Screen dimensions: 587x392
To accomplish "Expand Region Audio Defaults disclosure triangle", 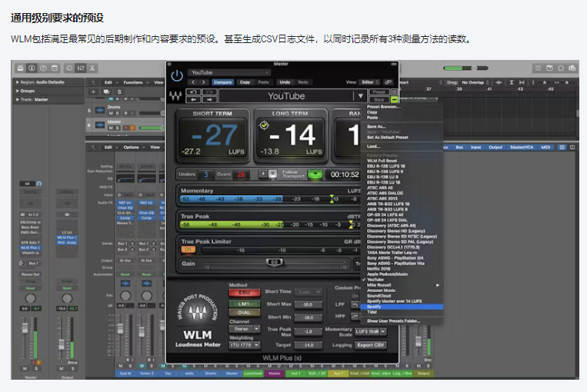I will [17, 82].
